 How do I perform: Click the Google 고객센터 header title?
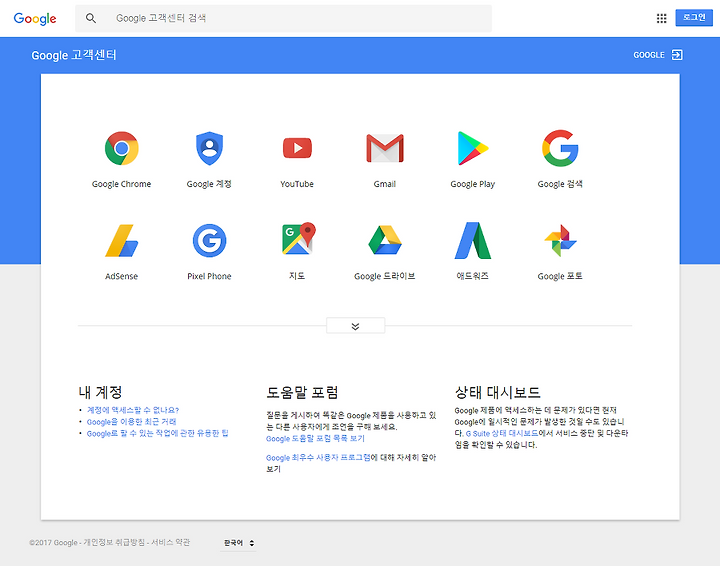pyautogui.click(x=73, y=56)
